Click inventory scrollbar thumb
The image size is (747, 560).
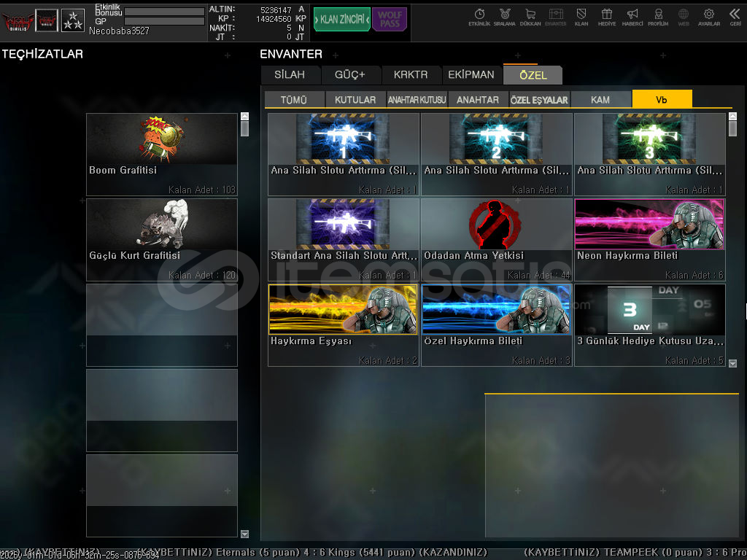[x=732, y=128]
